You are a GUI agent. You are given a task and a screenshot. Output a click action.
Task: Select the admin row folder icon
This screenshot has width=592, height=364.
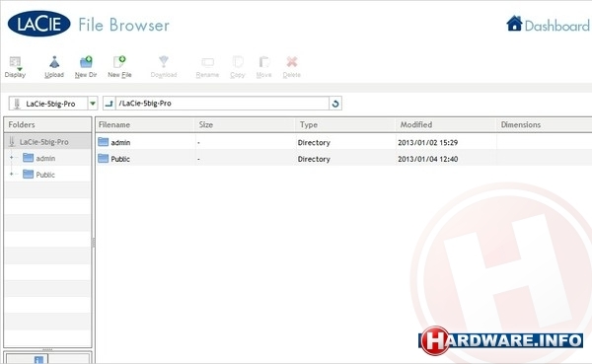(103, 142)
